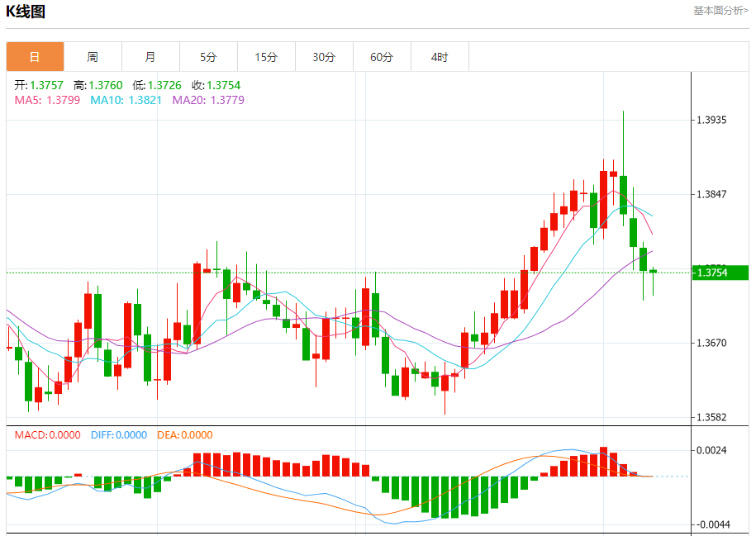This screenshot has height=536, width=756.
Task: Click the 高:1.3760 high price value
Action: pyautogui.click(x=97, y=85)
